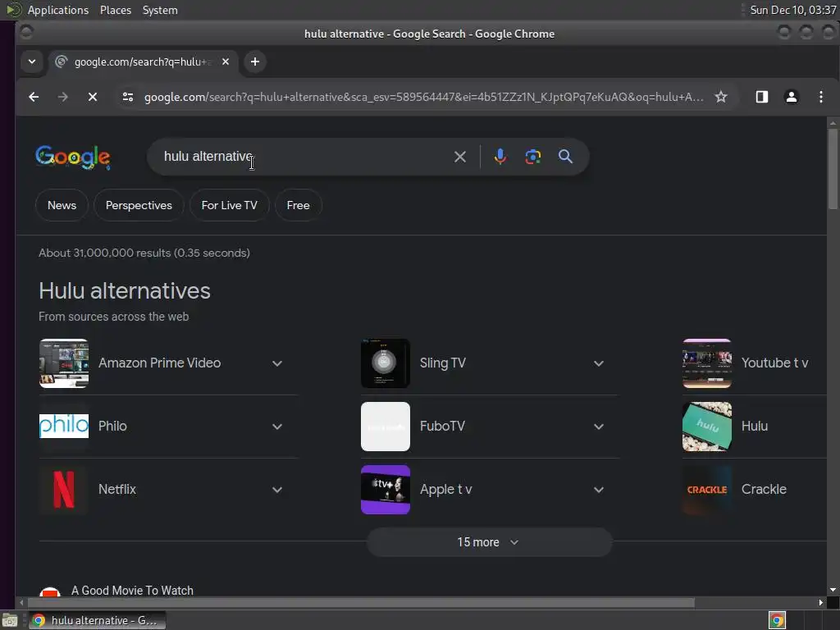
Task: Click the address bar URL
Action: pos(423,97)
